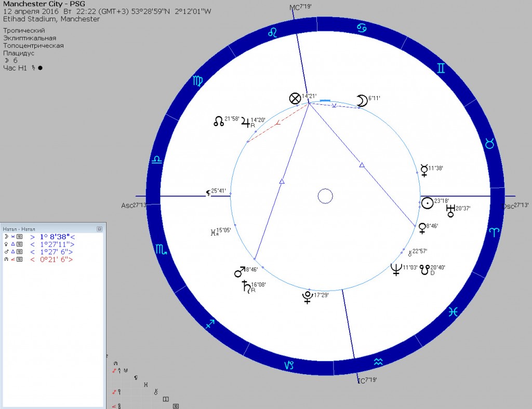Image resolution: width=532 pixels, height=409 pixels.
Task: Click the small center circle of chart
Action: [325, 196]
